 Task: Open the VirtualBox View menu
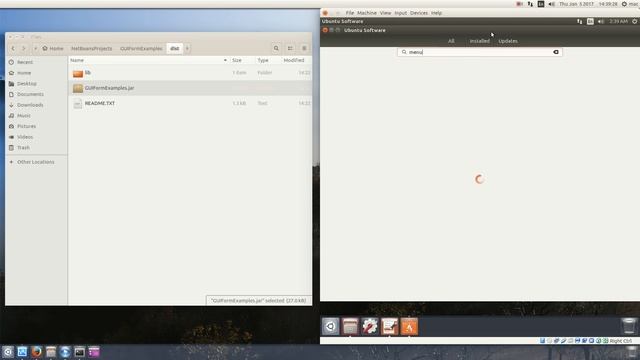point(385,13)
